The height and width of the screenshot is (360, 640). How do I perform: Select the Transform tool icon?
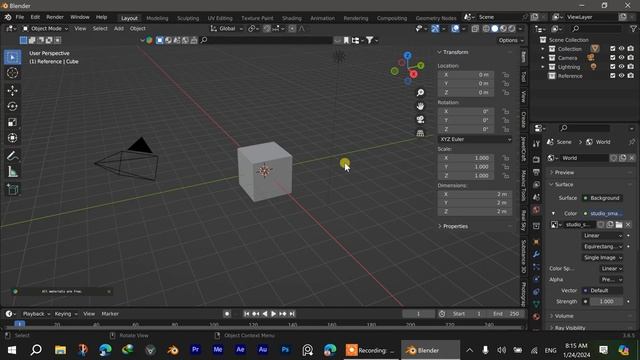(x=12, y=138)
